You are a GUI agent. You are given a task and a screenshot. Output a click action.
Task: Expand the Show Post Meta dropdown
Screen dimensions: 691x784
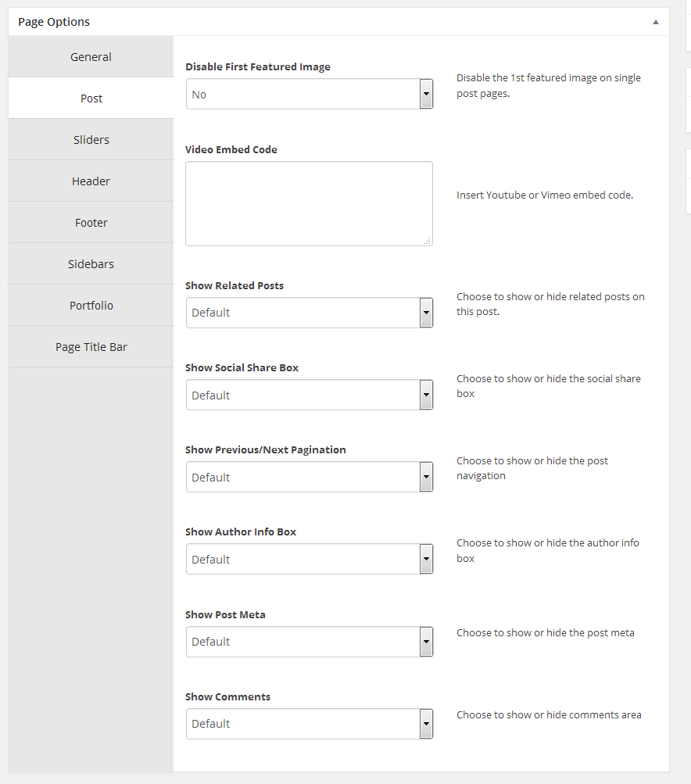310,642
